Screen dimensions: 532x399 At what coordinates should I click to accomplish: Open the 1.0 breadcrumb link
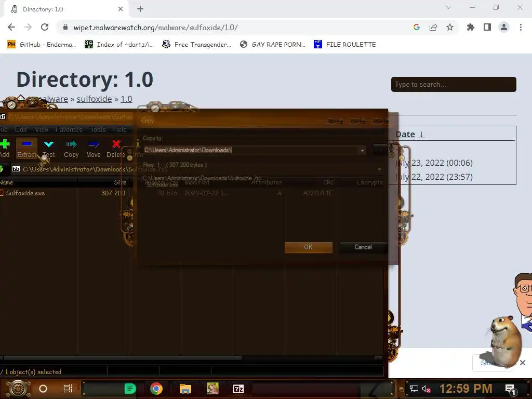tap(127, 99)
